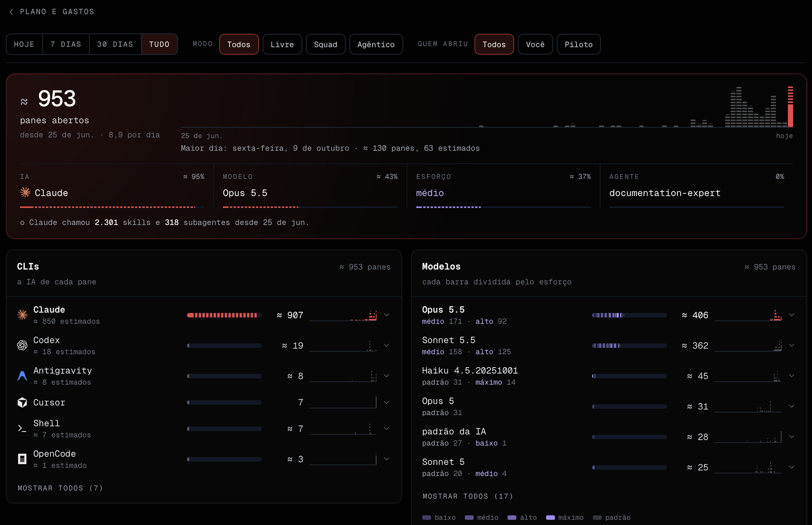Click the Sonnet 5 model name

(x=443, y=462)
